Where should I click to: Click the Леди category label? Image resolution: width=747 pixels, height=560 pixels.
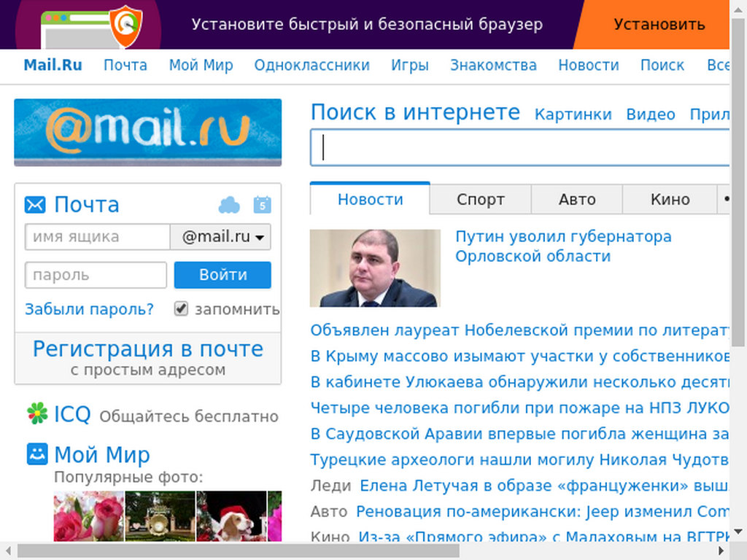point(330,486)
